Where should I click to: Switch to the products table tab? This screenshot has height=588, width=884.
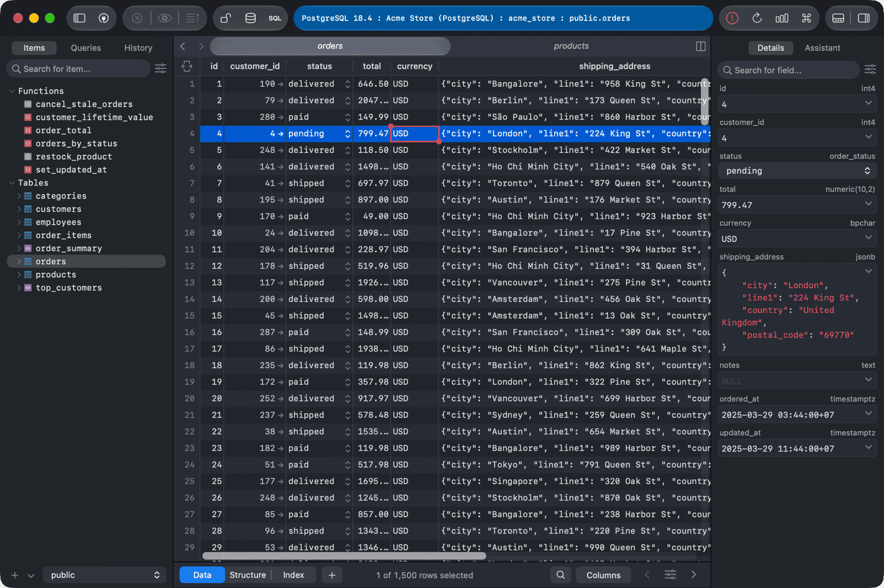(571, 46)
